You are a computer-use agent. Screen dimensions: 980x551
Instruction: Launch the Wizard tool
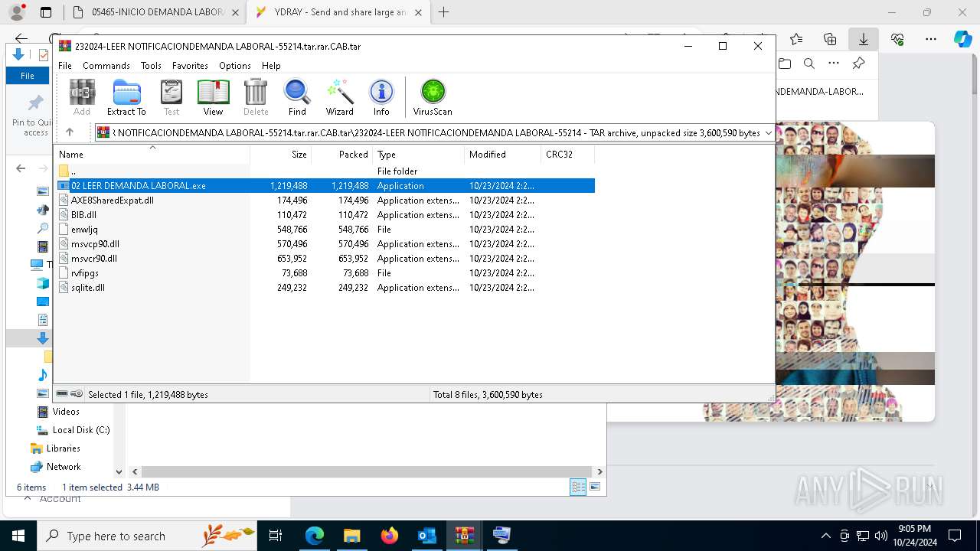pos(339,97)
